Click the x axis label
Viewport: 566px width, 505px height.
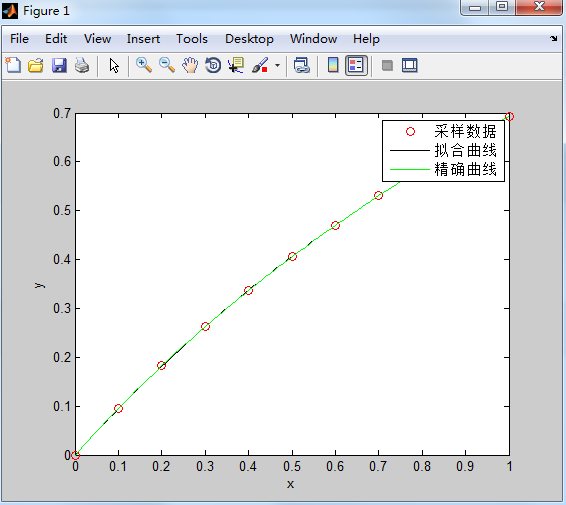[291, 484]
